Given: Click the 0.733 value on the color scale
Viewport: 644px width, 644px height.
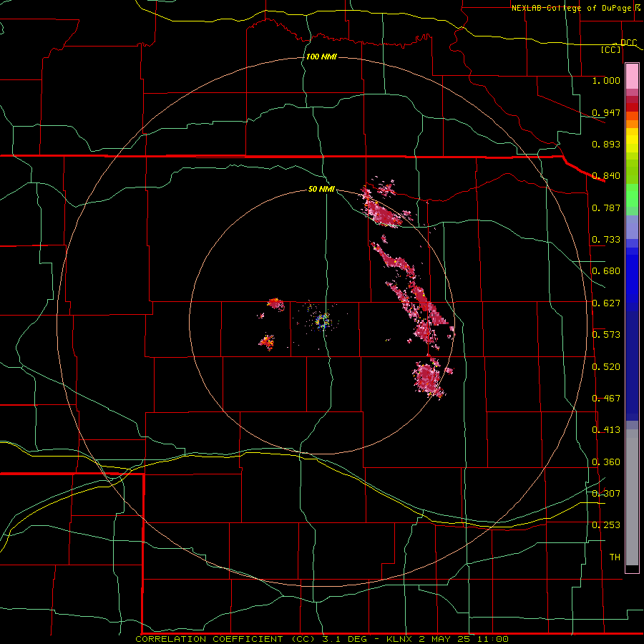Looking at the screenshot, I should click(606, 240).
